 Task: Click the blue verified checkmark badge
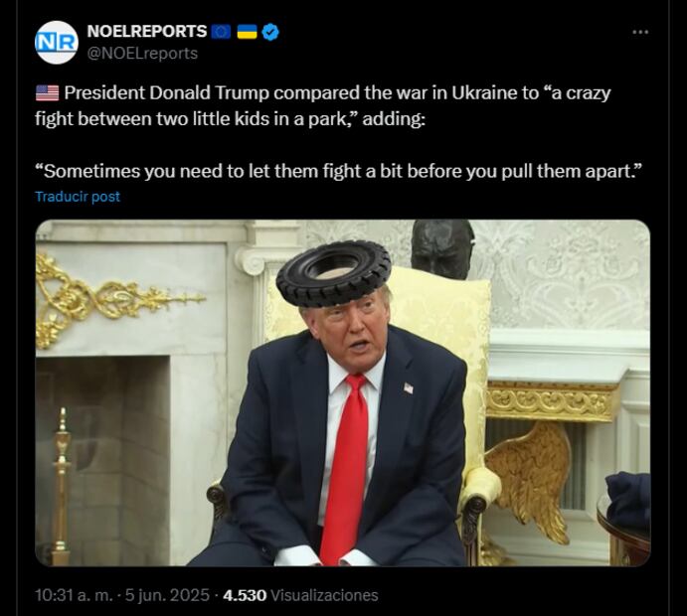pos(270,32)
